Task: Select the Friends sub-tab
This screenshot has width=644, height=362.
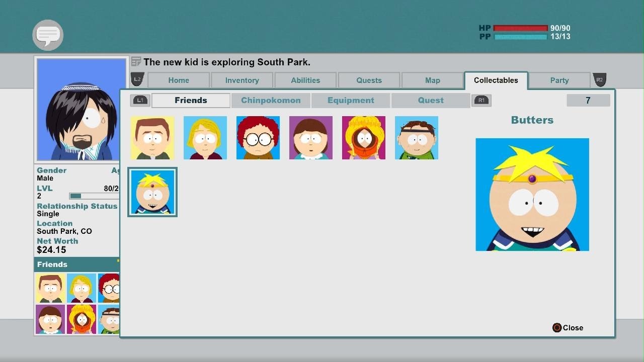Action: point(191,101)
